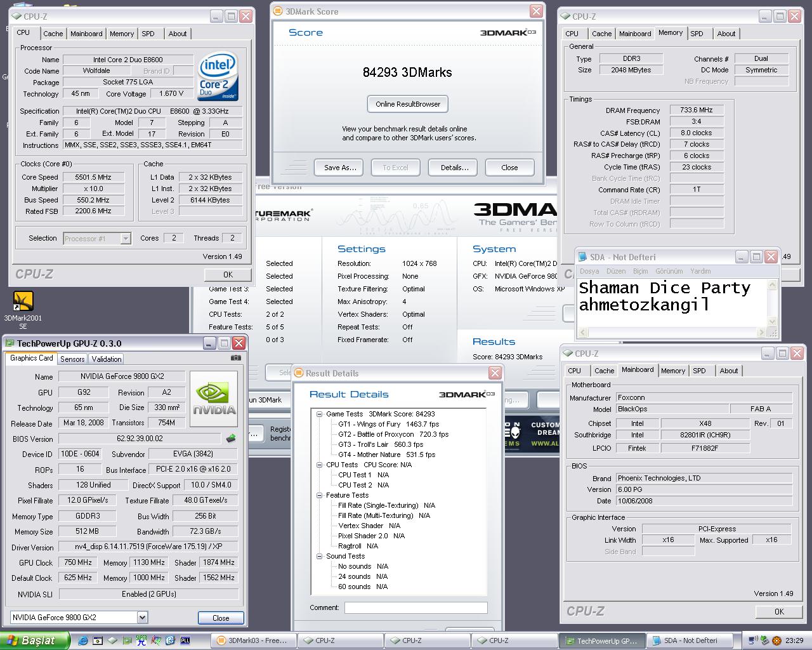Open the Processor #1 selection dropdown
Viewport: 812px width, 650px height.
coord(126,239)
